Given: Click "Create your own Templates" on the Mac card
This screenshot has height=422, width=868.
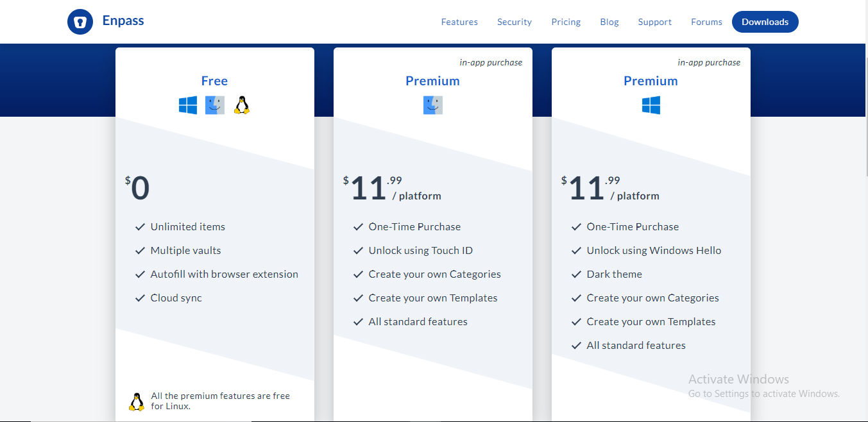Looking at the screenshot, I should (x=433, y=298).
